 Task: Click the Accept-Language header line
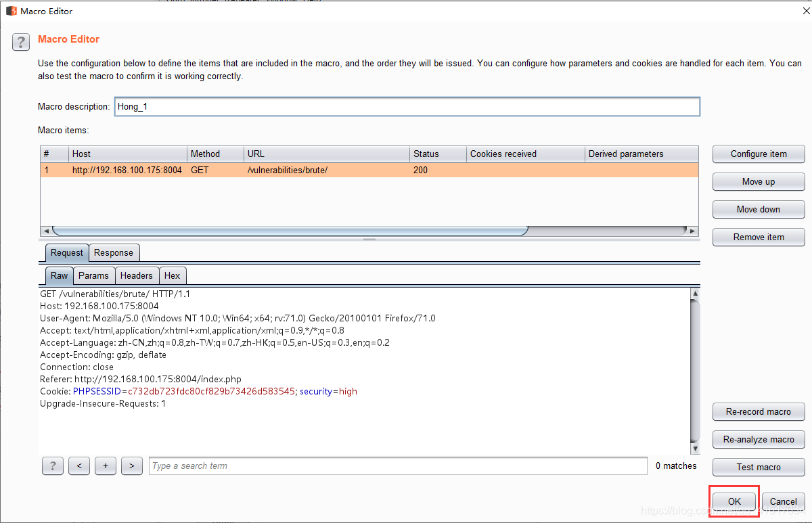215,342
